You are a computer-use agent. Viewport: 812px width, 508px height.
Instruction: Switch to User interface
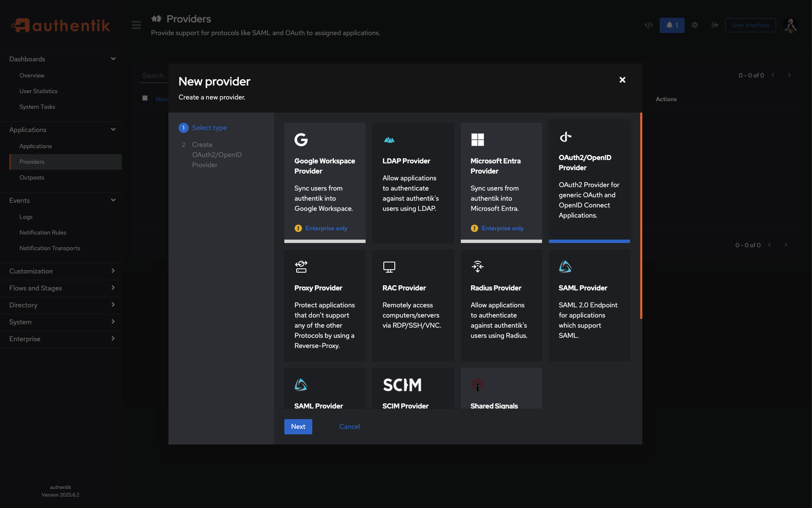750,25
